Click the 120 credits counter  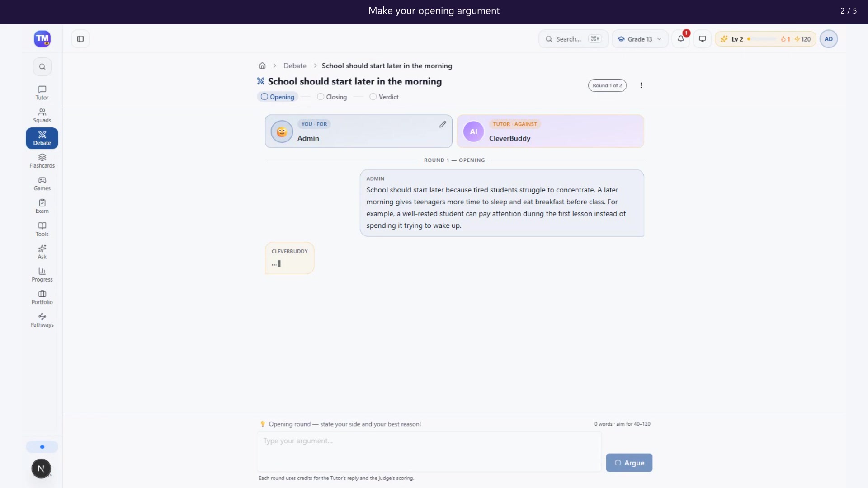coord(802,39)
